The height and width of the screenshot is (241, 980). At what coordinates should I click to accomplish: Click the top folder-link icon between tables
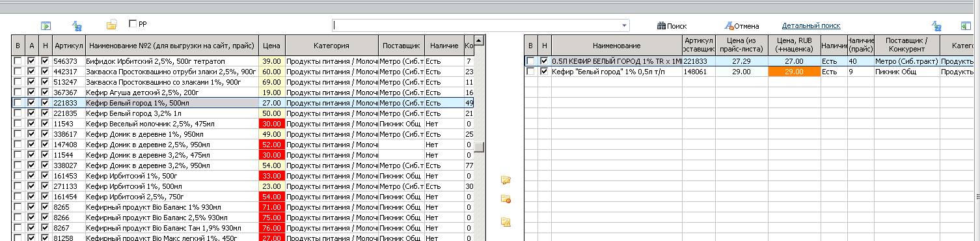(505, 180)
